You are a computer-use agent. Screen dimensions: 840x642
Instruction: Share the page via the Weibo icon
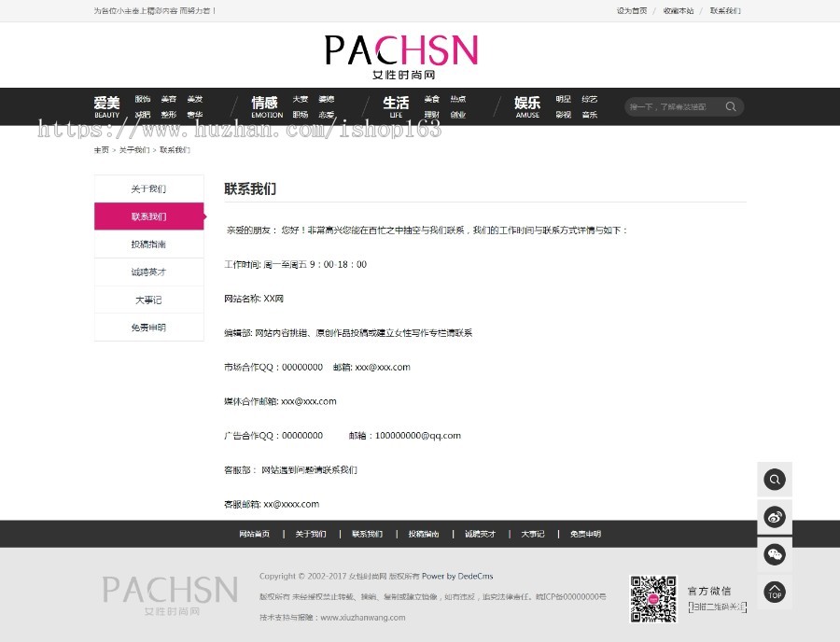click(775, 516)
